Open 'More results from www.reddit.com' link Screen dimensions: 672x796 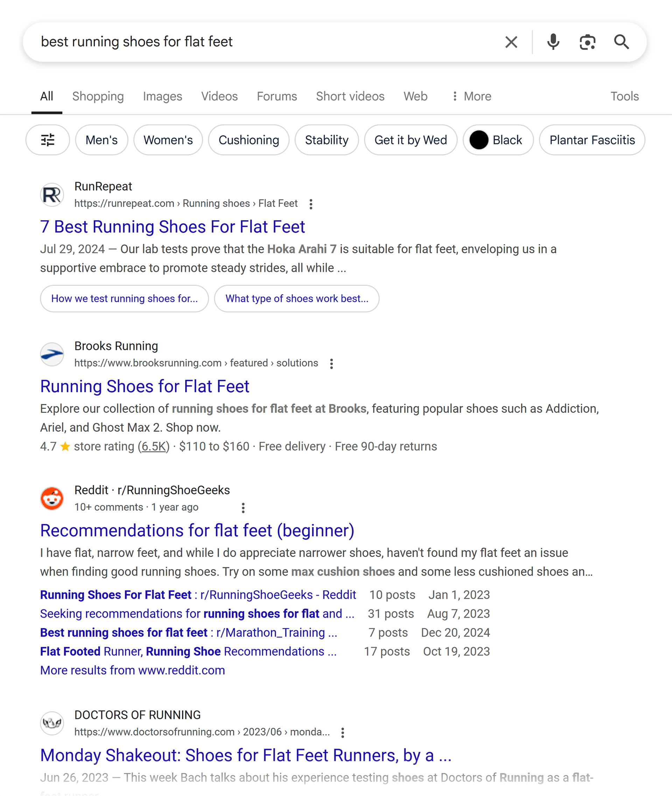pos(132,670)
